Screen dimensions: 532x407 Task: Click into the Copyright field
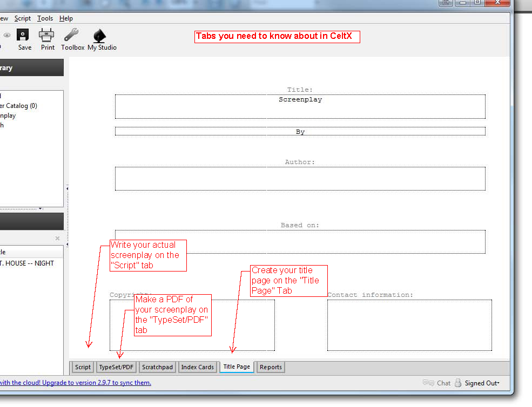pos(192,325)
